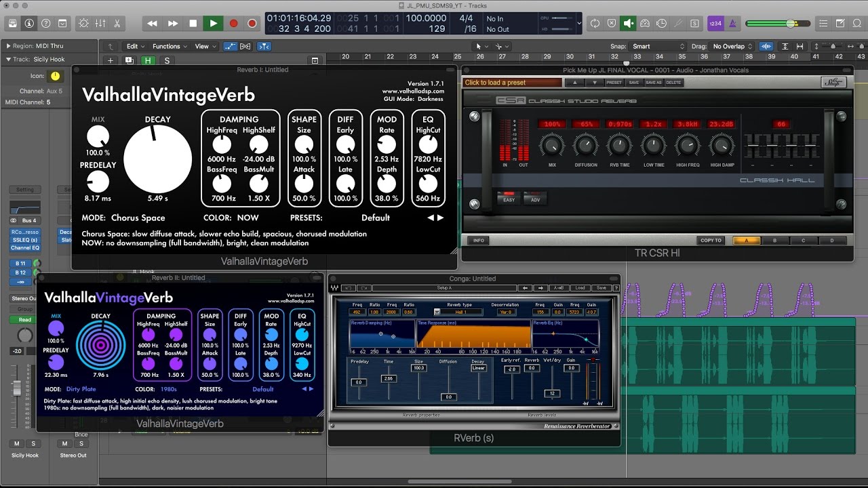The height and width of the screenshot is (488, 868).
Task: Click the ADV button in Classik Studio Reverb
Action: 534,199
